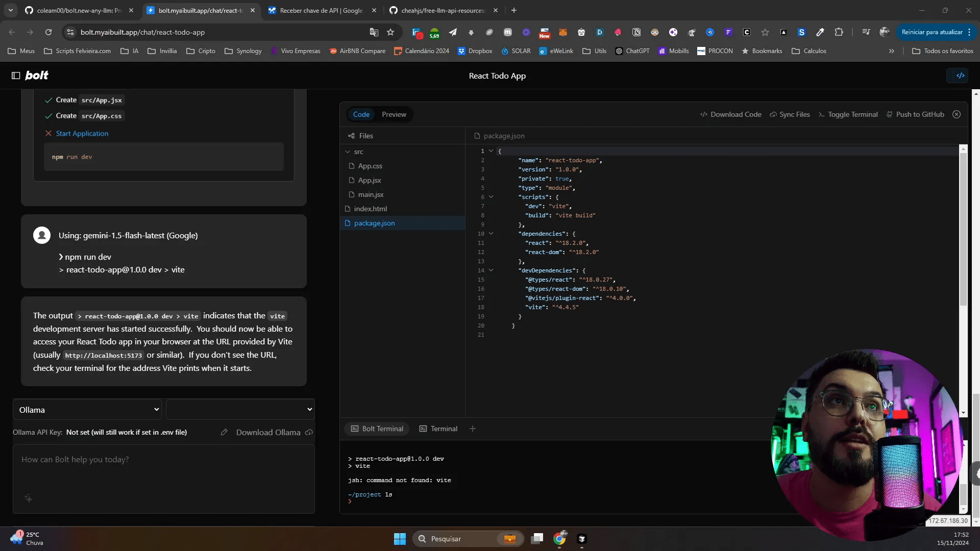Image resolution: width=980 pixels, height=551 pixels.
Task: Add a new terminal with plus icon
Action: [473, 429]
